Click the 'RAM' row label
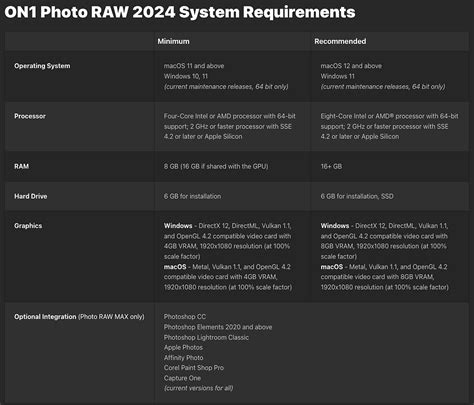Screen dimensions: 474x405 pyautogui.click(x=21, y=166)
